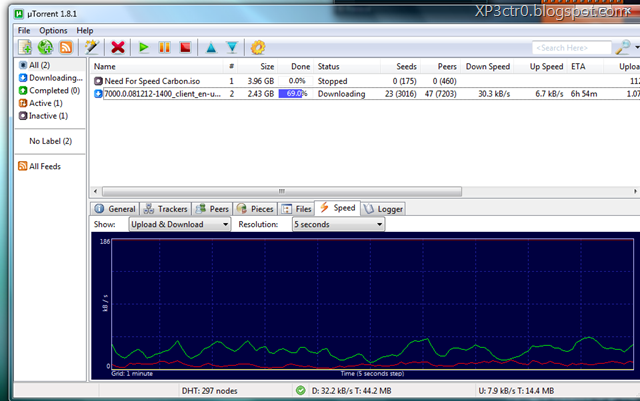This screenshot has height=401, width=640.
Task: Select Completed (0) category in sidebar
Action: 49,90
